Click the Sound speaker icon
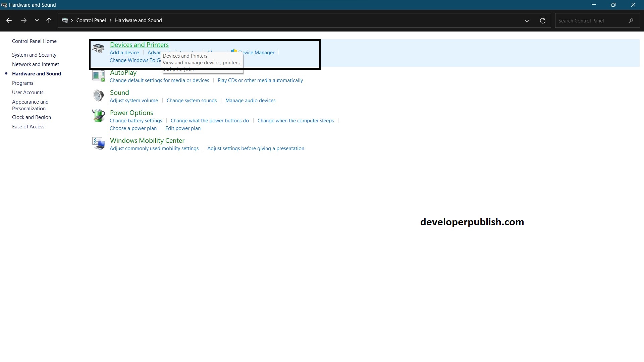 tap(98, 96)
